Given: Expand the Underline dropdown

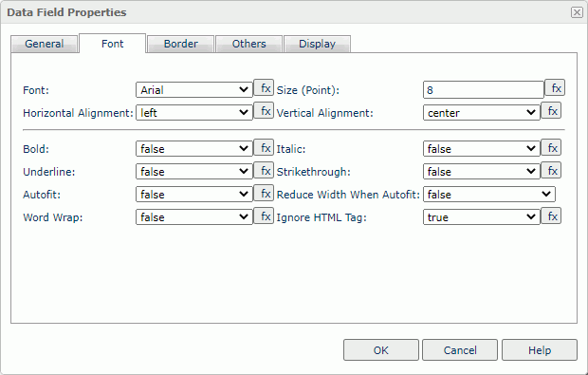Looking at the screenshot, I should pos(194,172).
